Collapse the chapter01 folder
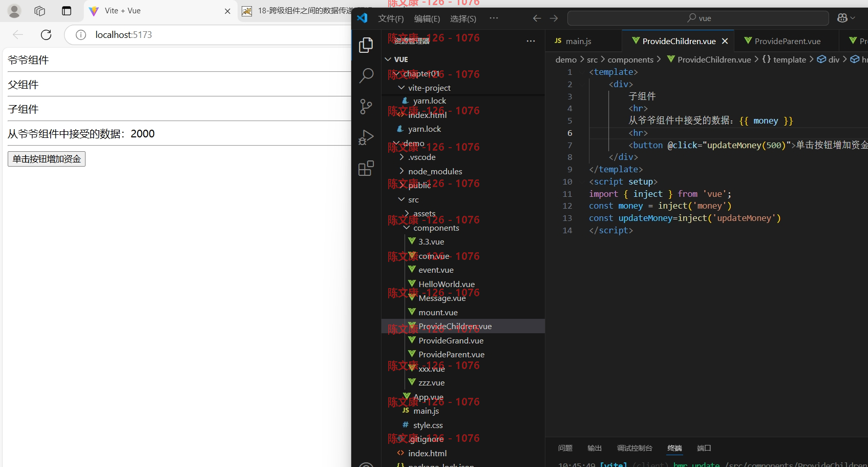 pos(396,74)
